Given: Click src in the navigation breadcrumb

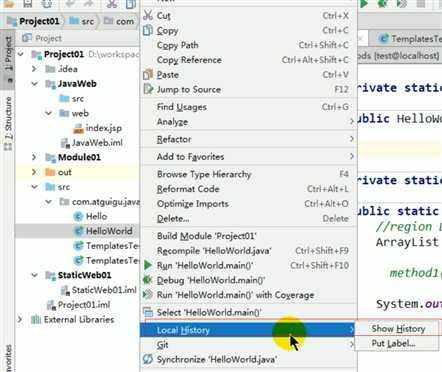Looking at the screenshot, I should click(82, 21).
